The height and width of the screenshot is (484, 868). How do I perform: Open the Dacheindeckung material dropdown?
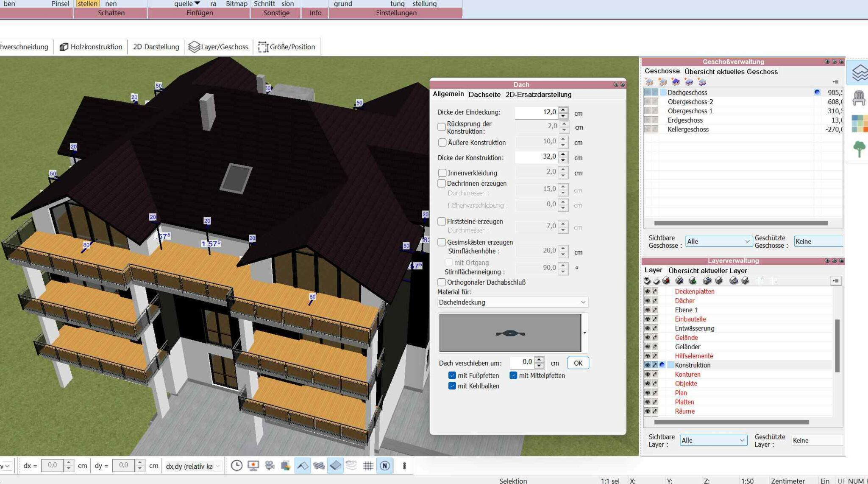512,302
